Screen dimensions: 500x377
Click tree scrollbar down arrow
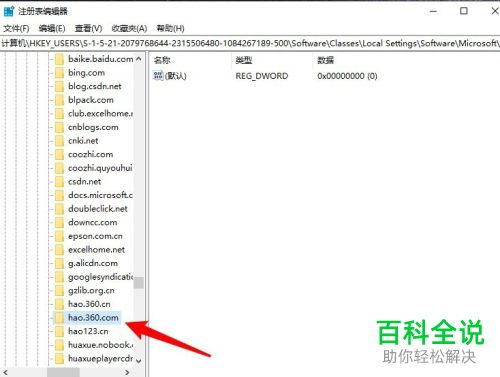pos(139,361)
